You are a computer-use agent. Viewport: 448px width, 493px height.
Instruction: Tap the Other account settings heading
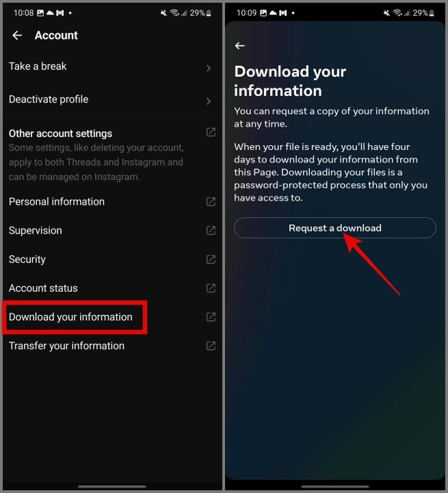click(x=60, y=134)
